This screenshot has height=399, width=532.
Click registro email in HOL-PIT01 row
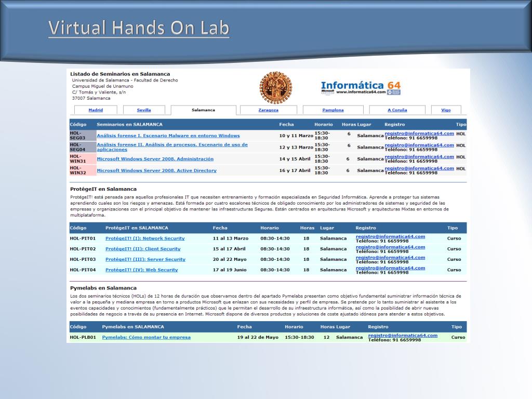(x=390, y=236)
